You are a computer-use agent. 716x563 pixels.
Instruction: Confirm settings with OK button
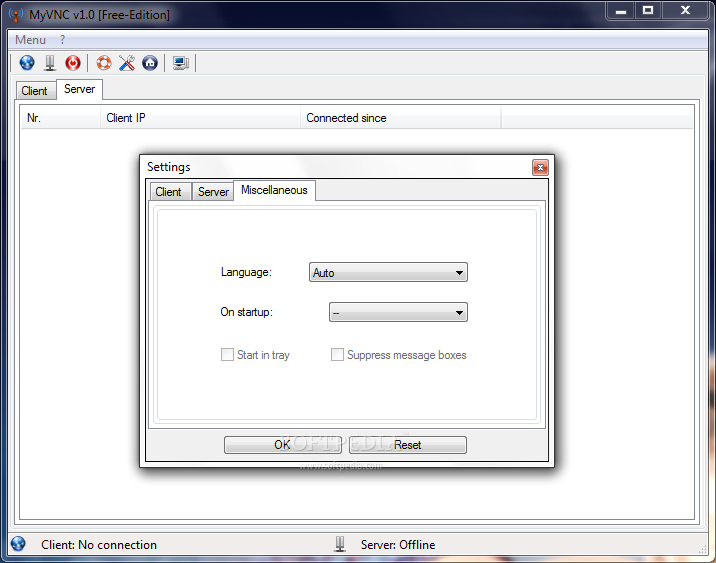[x=283, y=445]
